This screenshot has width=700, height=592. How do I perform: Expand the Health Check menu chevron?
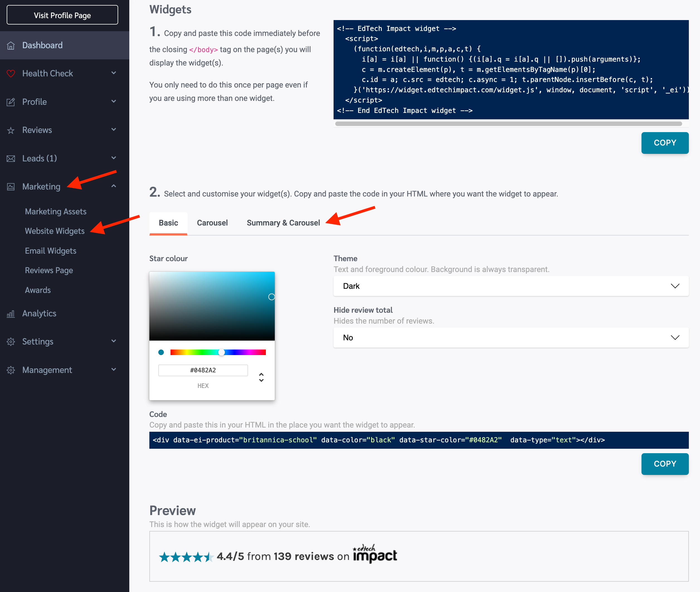[114, 73]
